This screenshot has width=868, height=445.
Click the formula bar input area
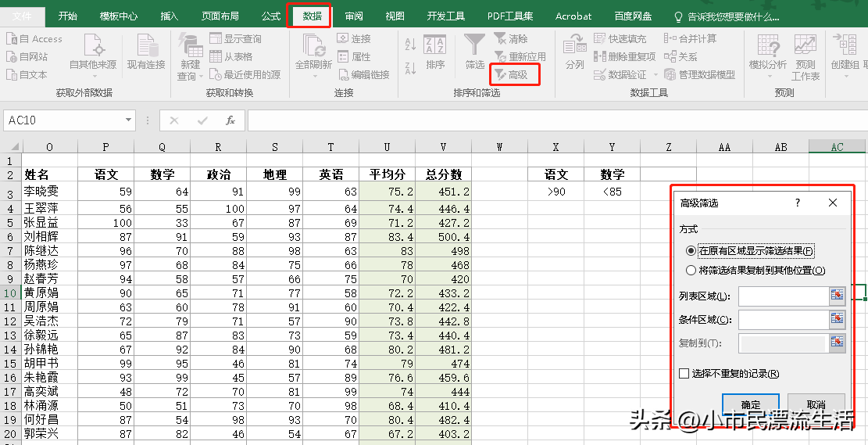(556, 120)
